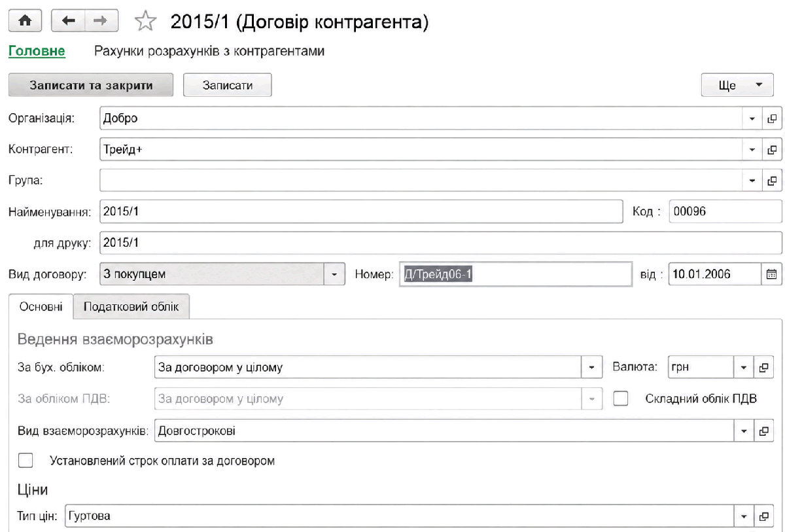Expand the Валюта dropdown
This screenshot has width=785, height=532.
point(744,368)
